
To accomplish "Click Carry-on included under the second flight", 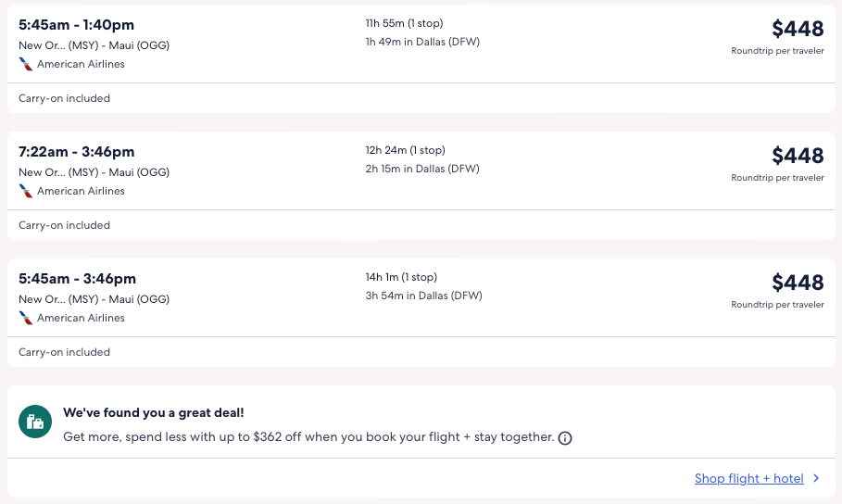I will click(65, 225).
